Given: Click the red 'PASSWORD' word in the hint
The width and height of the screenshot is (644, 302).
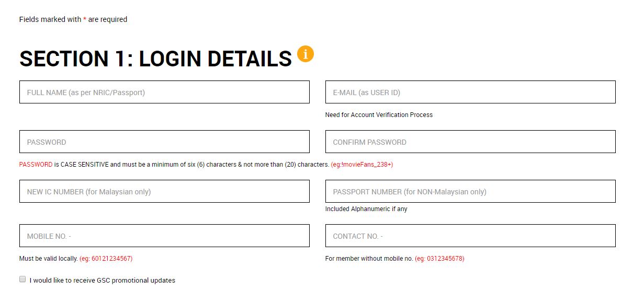Looking at the screenshot, I should 36,165.
